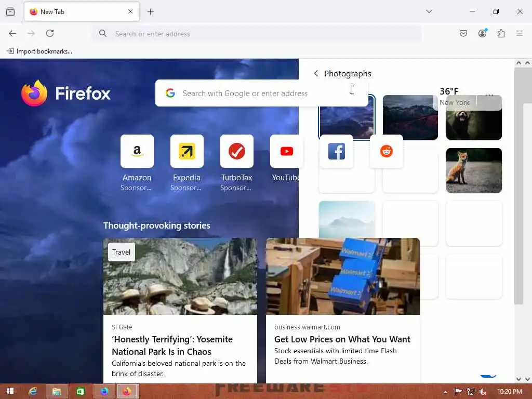532x399 pixels.
Task: Click Import bookmarks link
Action: (x=39, y=51)
